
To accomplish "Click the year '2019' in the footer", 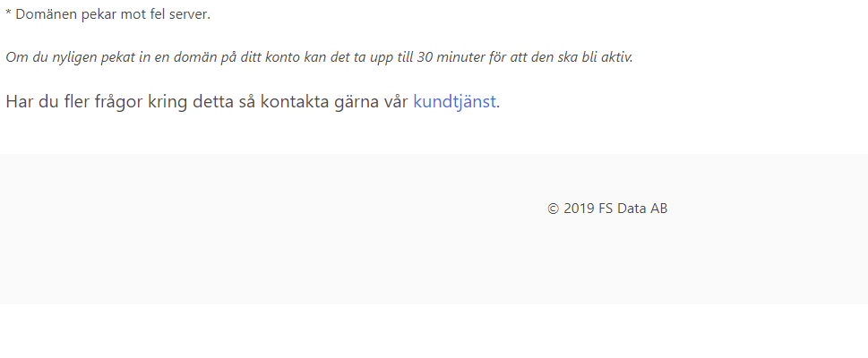I will 579,209.
